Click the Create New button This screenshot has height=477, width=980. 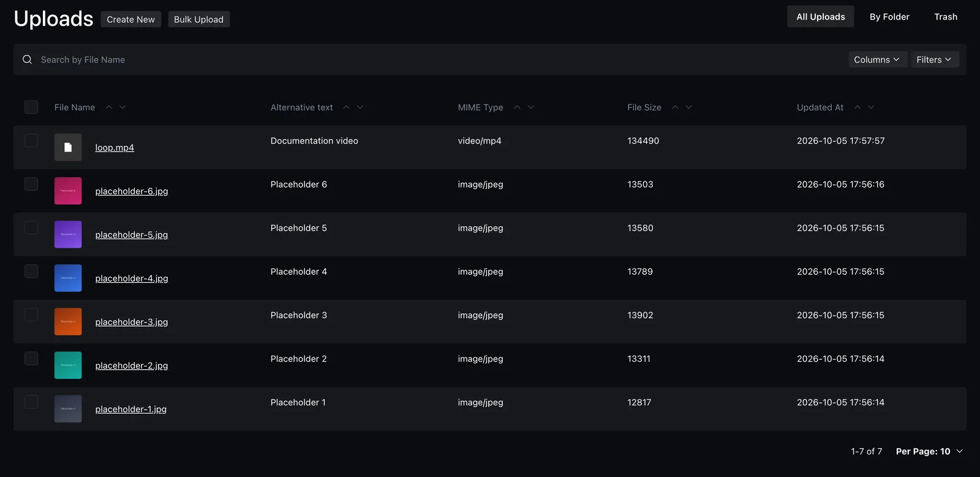[x=131, y=20]
